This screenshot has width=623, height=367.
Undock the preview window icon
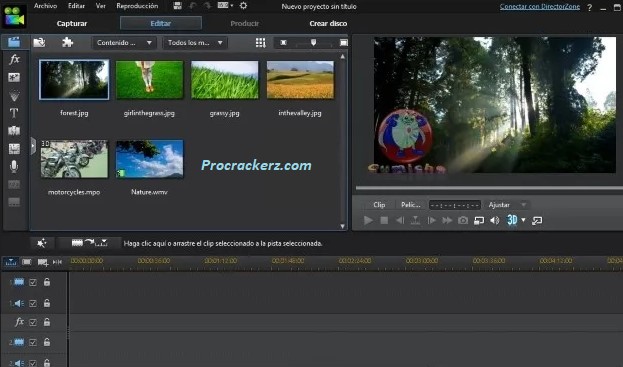click(537, 220)
